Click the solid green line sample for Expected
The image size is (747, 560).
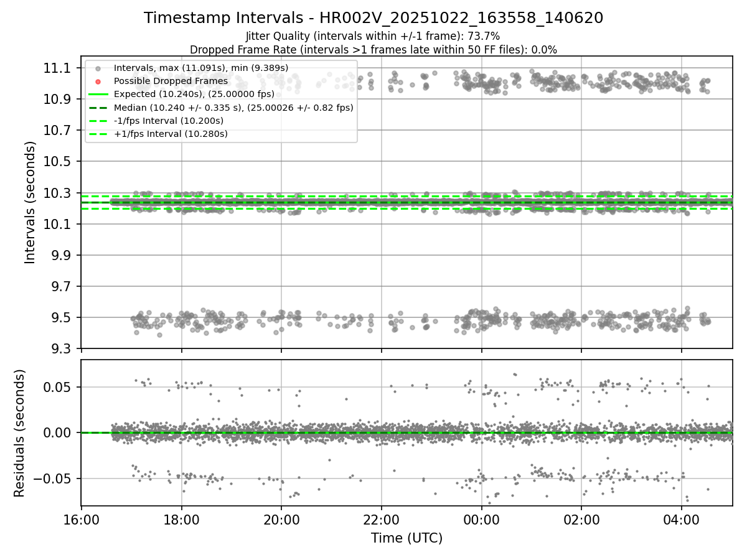pyautogui.click(x=98, y=94)
